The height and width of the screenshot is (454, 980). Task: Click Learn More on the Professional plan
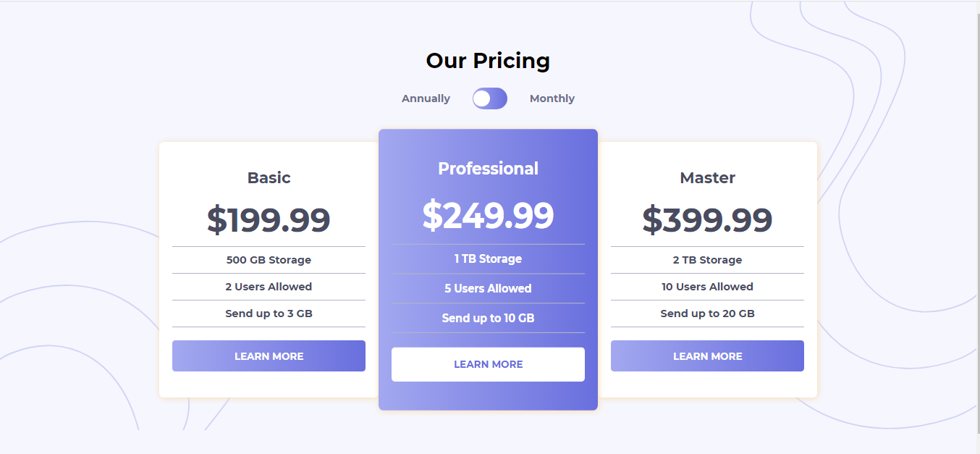coord(488,364)
